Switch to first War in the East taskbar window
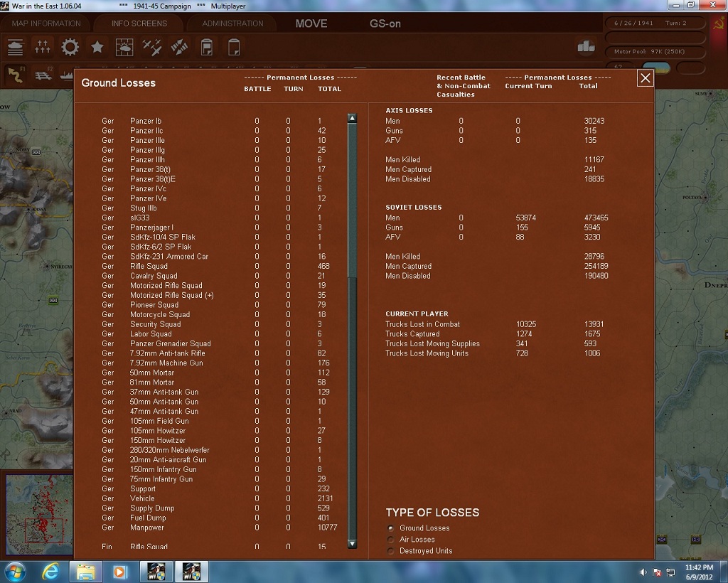Image resolution: width=728 pixels, height=583 pixels. click(156, 572)
